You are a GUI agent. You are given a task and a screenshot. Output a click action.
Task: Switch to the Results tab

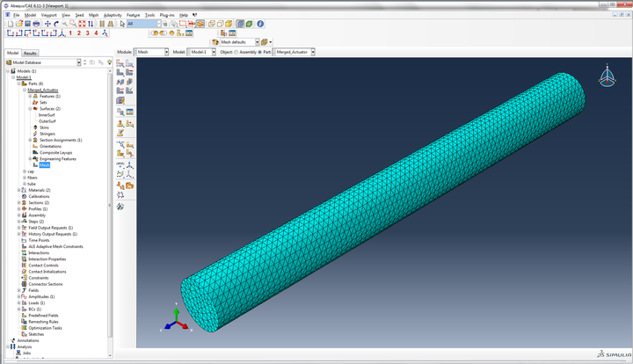pos(30,54)
